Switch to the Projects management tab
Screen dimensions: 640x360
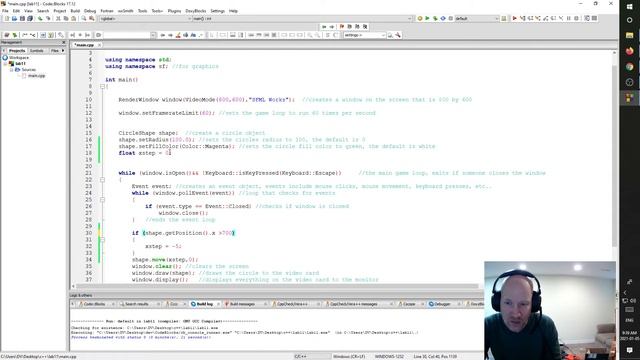(x=17, y=51)
